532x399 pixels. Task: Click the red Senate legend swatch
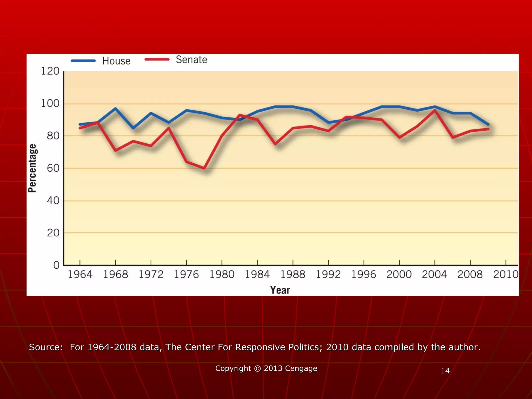pos(157,59)
